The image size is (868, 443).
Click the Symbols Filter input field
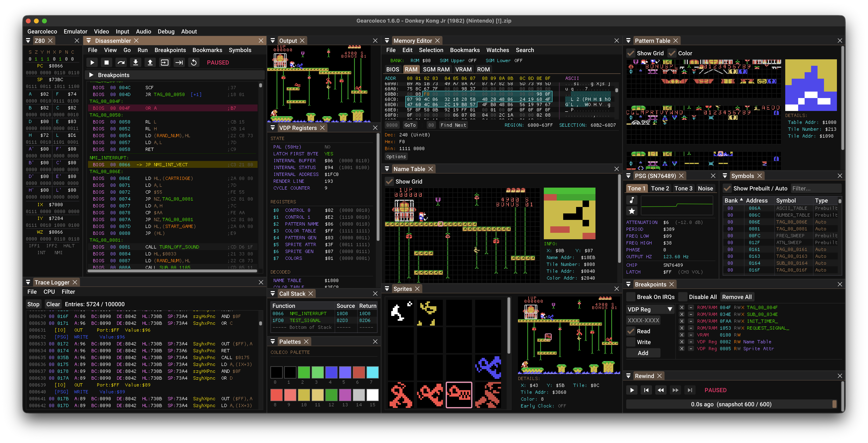816,188
